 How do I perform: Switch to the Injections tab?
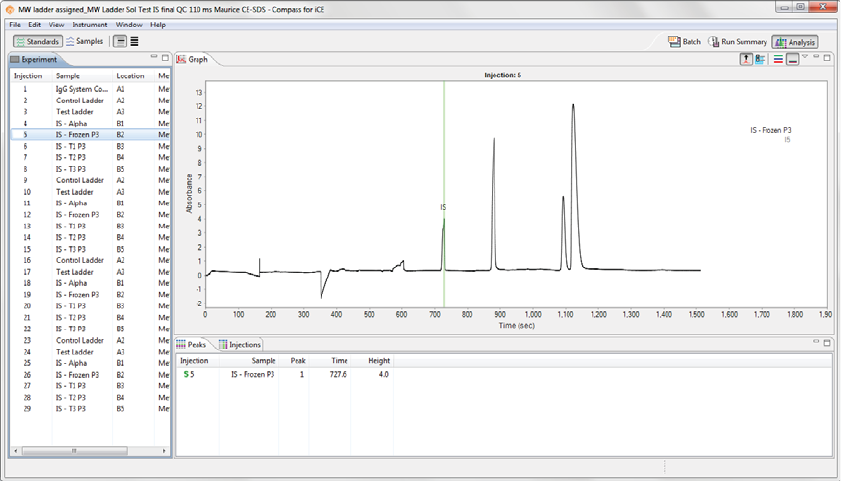(240, 345)
